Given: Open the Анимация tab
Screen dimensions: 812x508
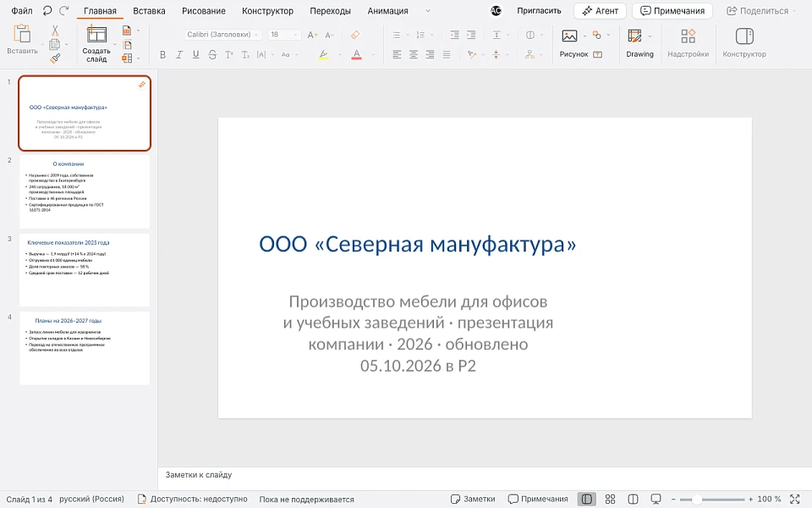Looking at the screenshot, I should [388, 10].
